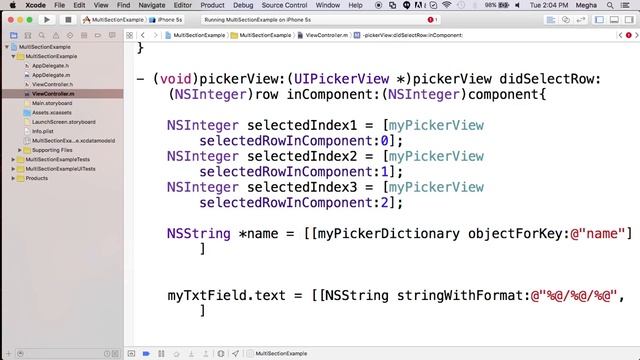640x360 pixels.
Task: Go back in editor history
Action: pos(143,36)
